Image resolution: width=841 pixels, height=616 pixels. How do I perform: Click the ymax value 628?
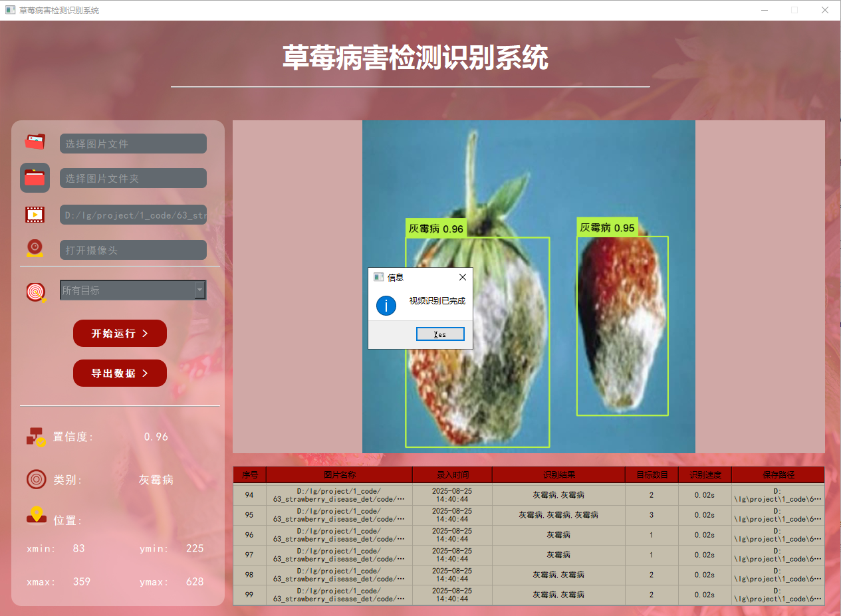(x=195, y=581)
